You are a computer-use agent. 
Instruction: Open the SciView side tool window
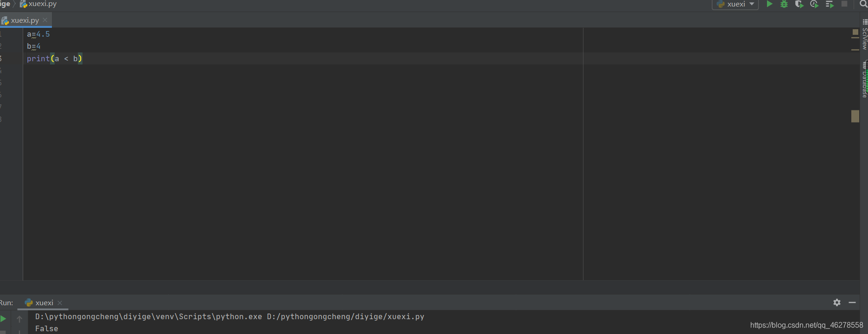[x=865, y=35]
